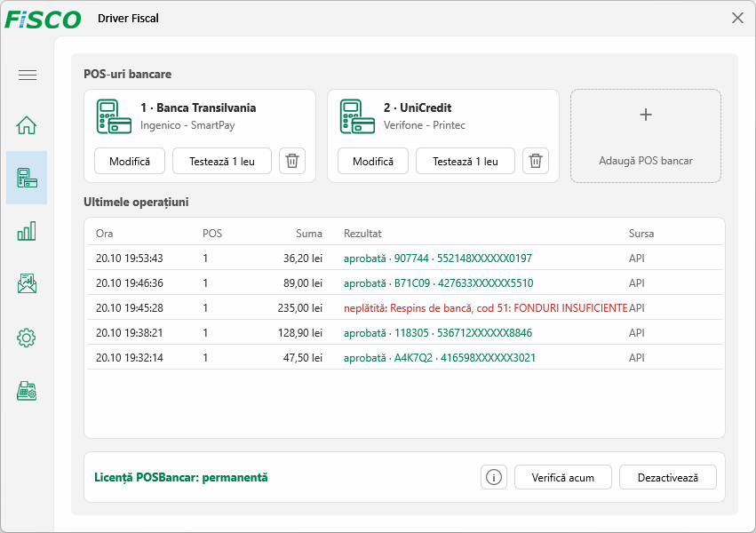The image size is (756, 533).
Task: Click API source in the 19:32:14 row
Action: 636,358
